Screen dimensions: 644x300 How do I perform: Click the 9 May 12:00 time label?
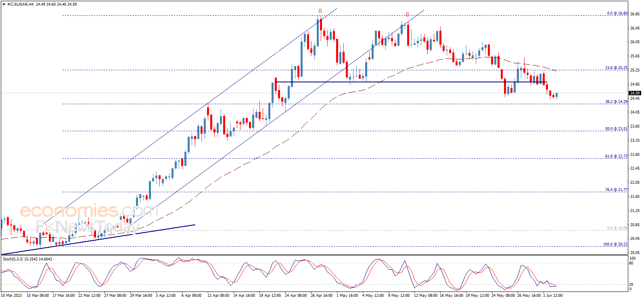(x=399, y=296)
